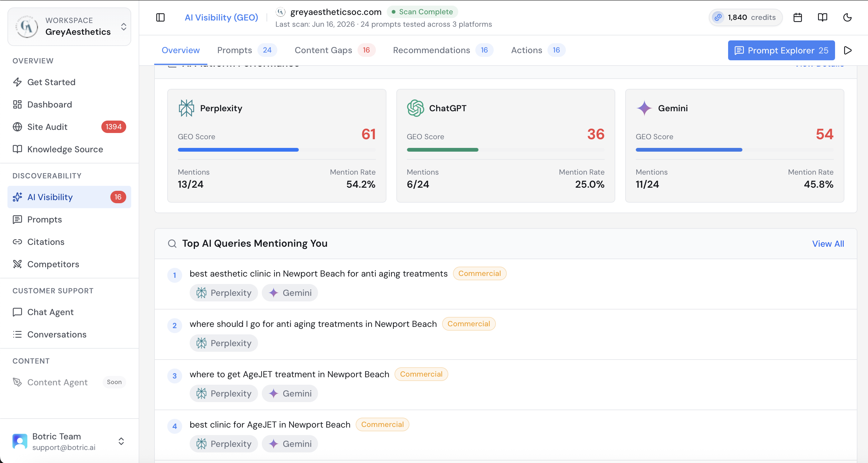The image size is (868, 463).
Task: Click the search icon beside Top AI Queries
Action: coord(172,243)
